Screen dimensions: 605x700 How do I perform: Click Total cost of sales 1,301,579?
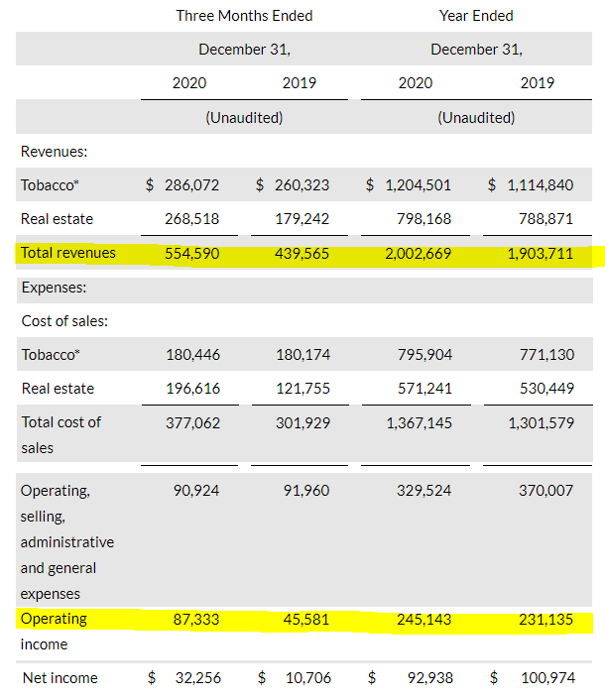click(542, 422)
